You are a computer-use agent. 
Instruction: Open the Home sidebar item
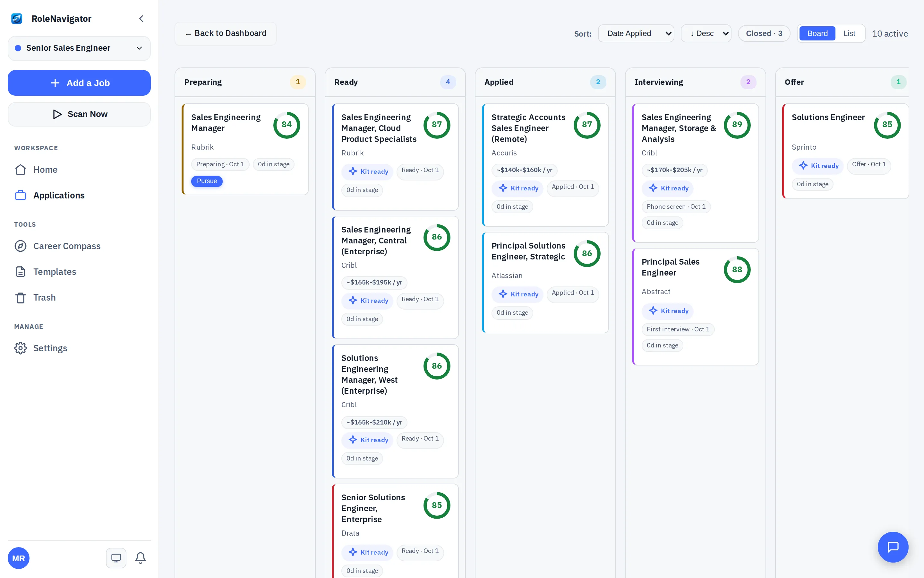(79, 170)
